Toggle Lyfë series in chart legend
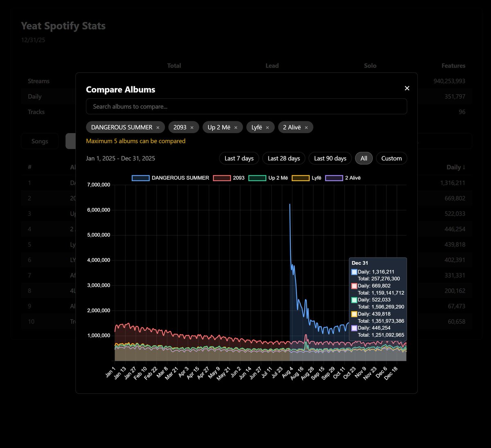The width and height of the screenshot is (491, 448). [306, 178]
